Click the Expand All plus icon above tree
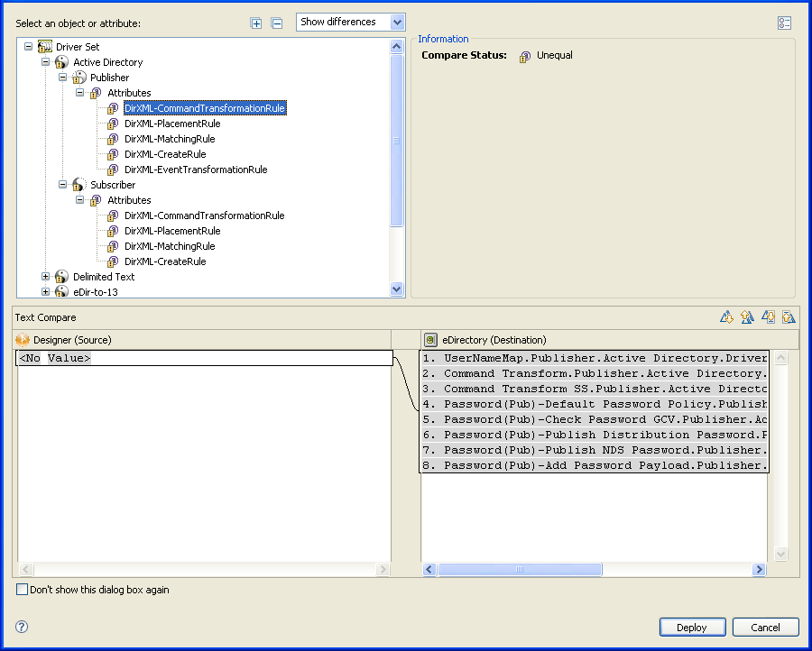The width and height of the screenshot is (812, 651). point(256,23)
